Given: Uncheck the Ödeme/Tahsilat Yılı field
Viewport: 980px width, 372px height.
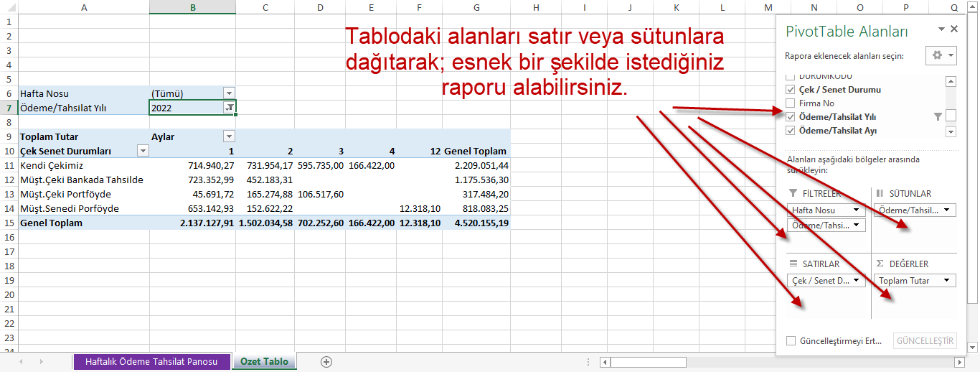Looking at the screenshot, I should 791,116.
